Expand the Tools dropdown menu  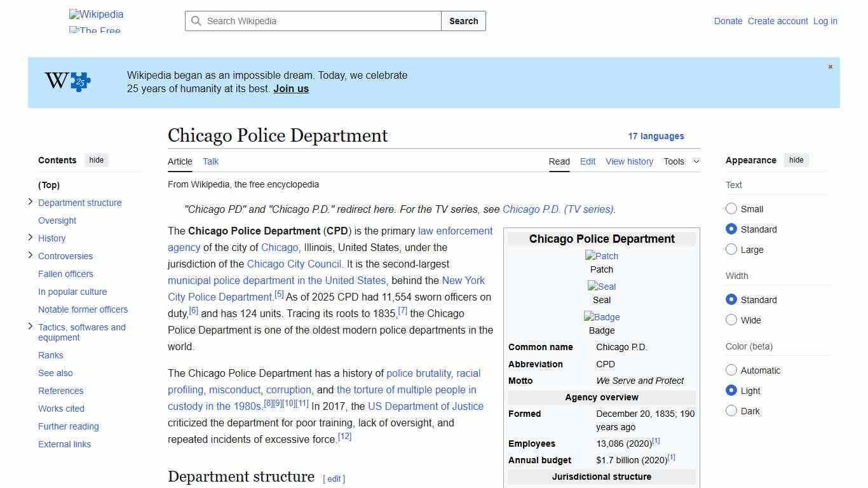[x=681, y=161]
